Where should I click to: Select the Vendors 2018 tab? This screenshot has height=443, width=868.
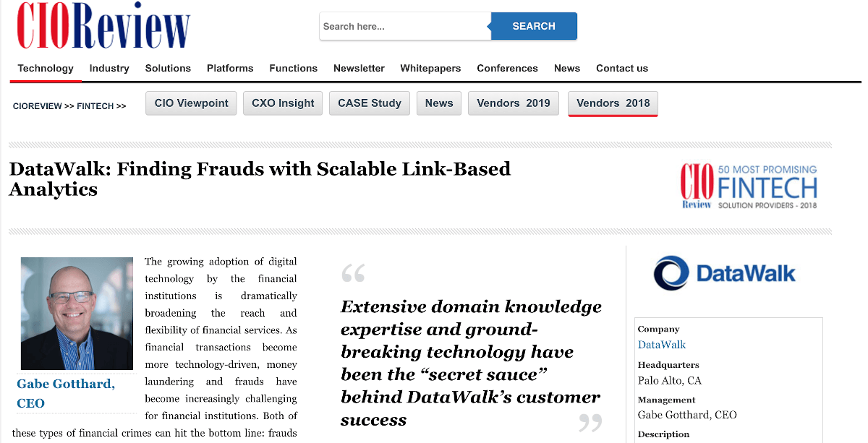pyautogui.click(x=613, y=103)
